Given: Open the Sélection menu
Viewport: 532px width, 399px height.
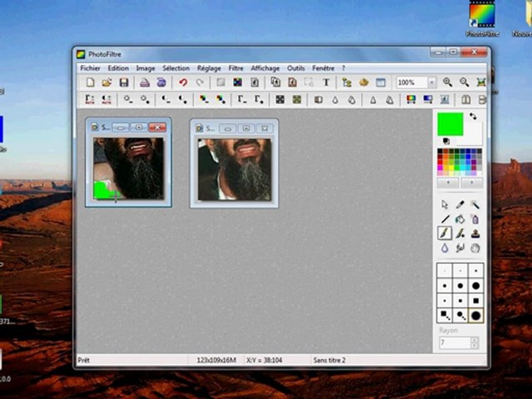Looking at the screenshot, I should point(176,68).
